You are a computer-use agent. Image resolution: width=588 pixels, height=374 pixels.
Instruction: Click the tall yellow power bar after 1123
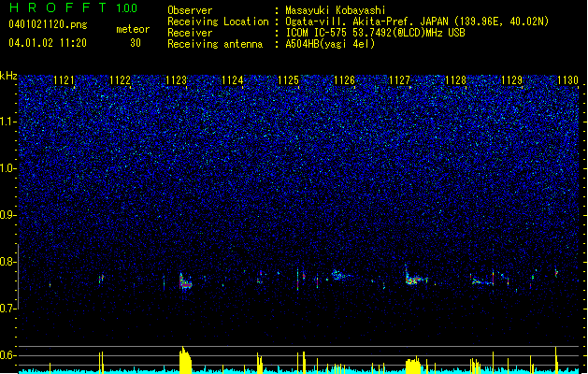[185, 360]
